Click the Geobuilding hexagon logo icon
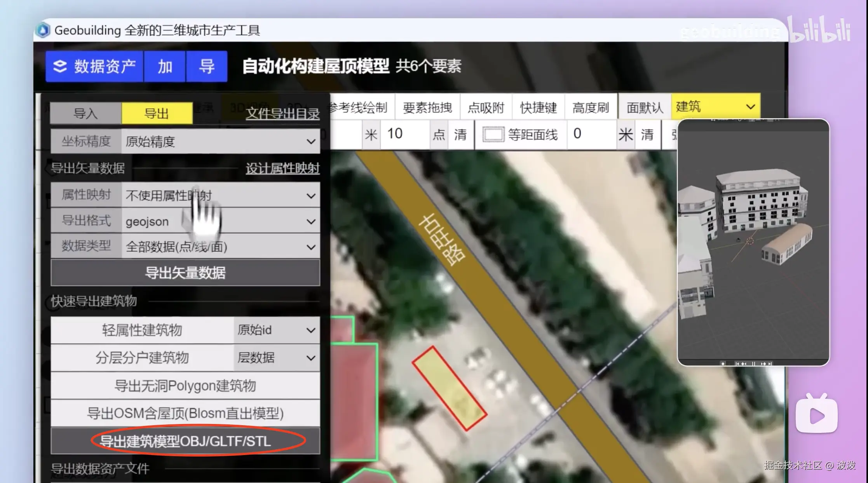Screen dimensions: 868x483 coord(43,30)
